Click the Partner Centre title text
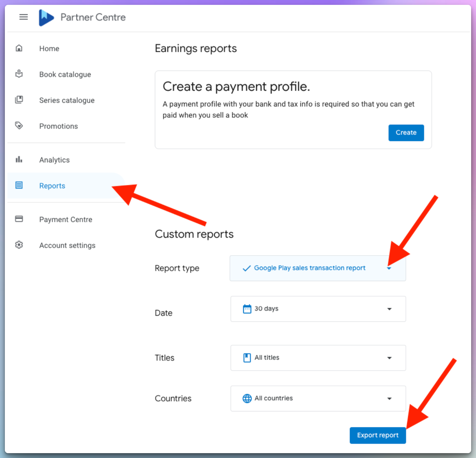 pos(93,17)
